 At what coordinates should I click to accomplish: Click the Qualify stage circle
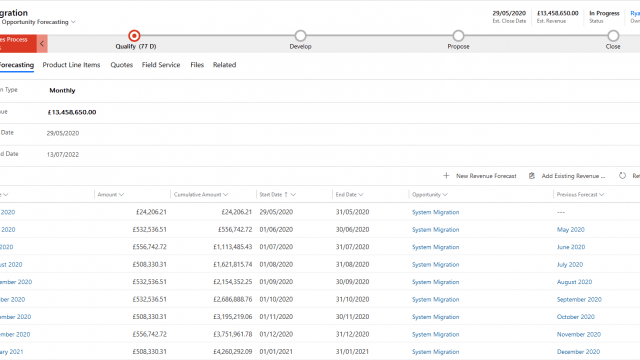[x=134, y=36]
